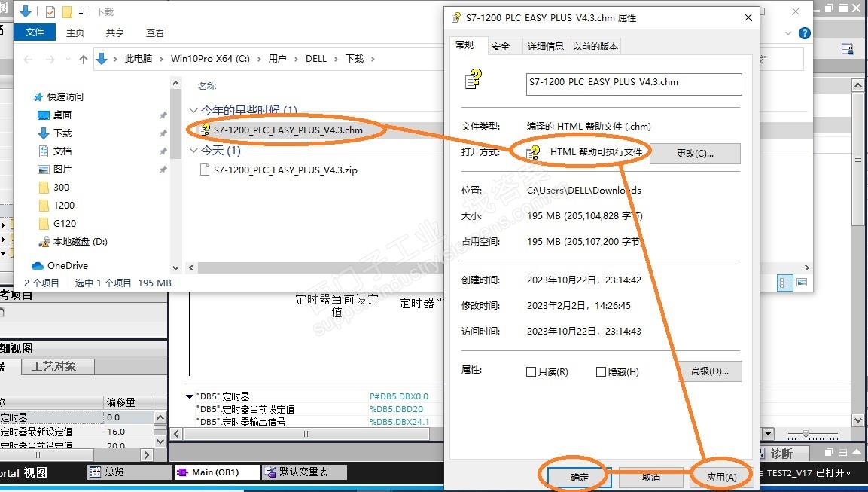
Task: Open the View (查看) ribbon tab
Action: (155, 32)
